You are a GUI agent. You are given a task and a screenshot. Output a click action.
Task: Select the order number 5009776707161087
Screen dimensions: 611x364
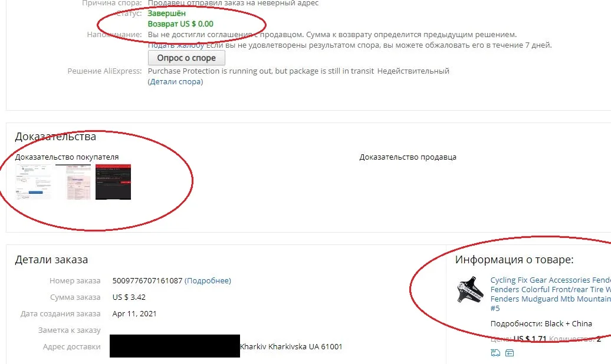click(x=147, y=281)
